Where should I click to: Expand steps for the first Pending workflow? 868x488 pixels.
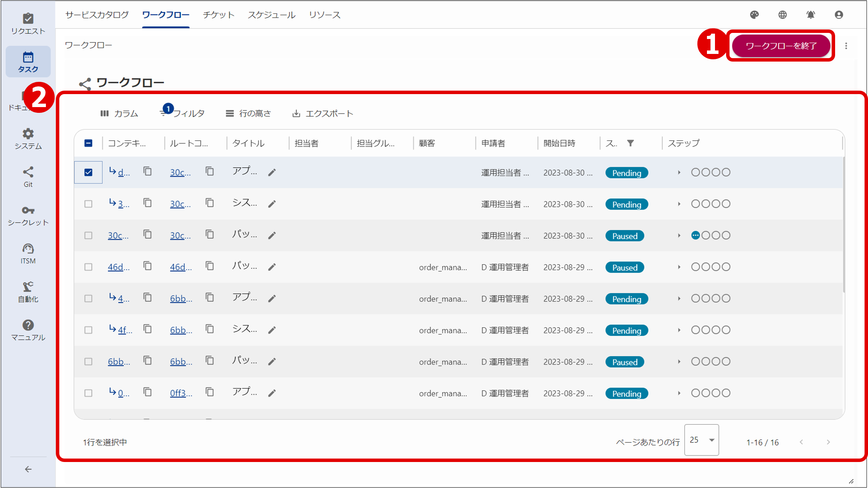click(679, 172)
